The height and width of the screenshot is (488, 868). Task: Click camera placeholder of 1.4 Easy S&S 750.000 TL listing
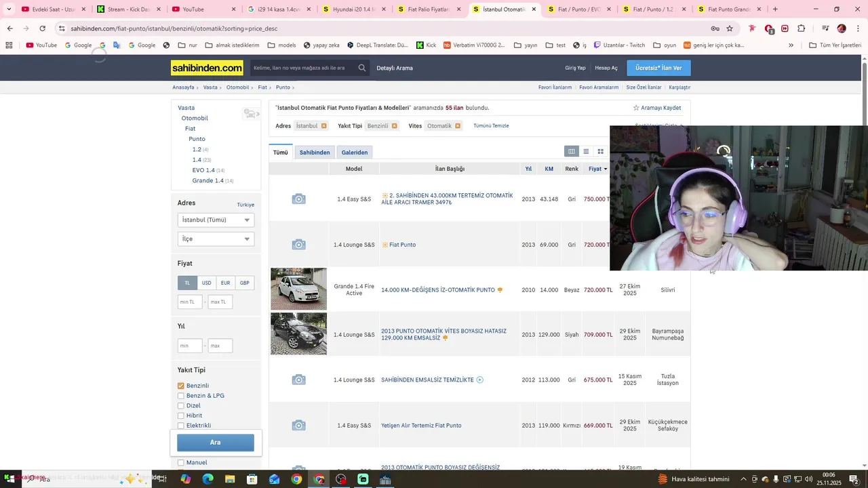click(298, 199)
